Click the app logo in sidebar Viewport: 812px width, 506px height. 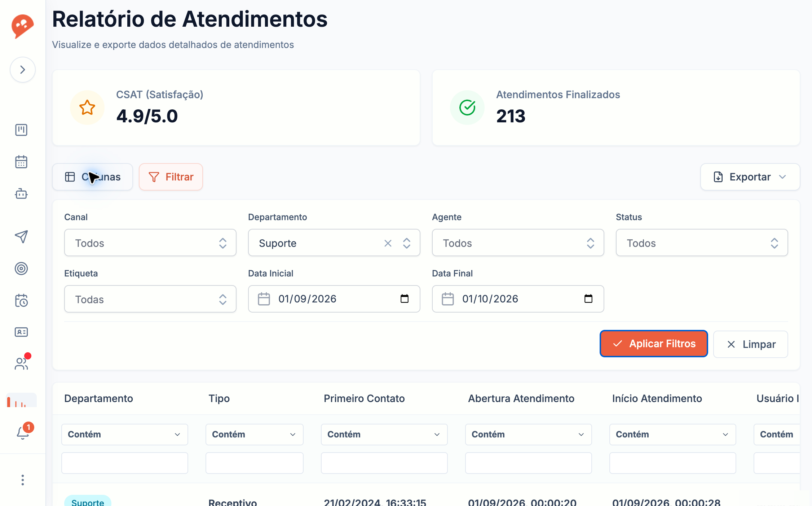22,26
